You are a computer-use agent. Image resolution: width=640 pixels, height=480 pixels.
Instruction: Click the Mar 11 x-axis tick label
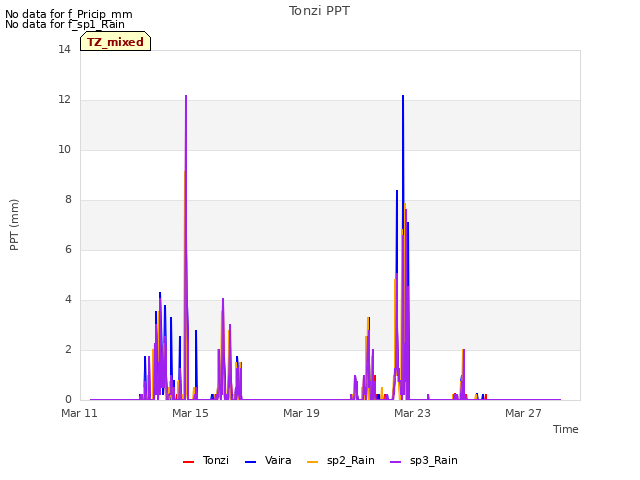pyautogui.click(x=80, y=413)
